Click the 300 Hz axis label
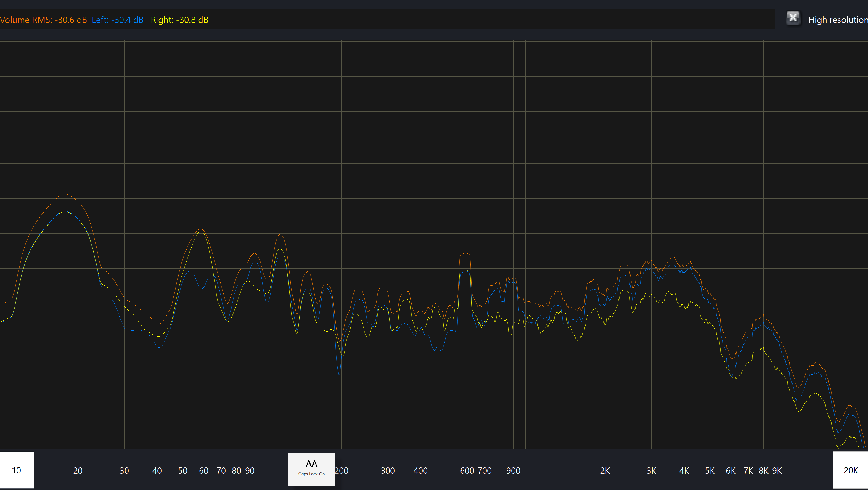The height and width of the screenshot is (490, 868). coord(388,470)
